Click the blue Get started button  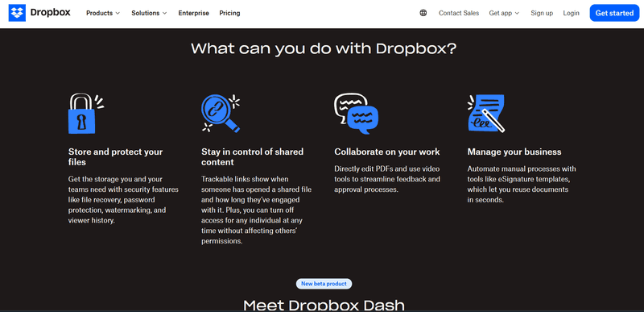click(614, 13)
